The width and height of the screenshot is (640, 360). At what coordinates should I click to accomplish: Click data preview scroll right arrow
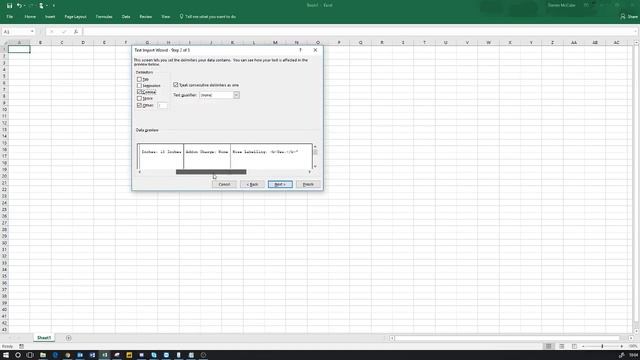pos(309,172)
